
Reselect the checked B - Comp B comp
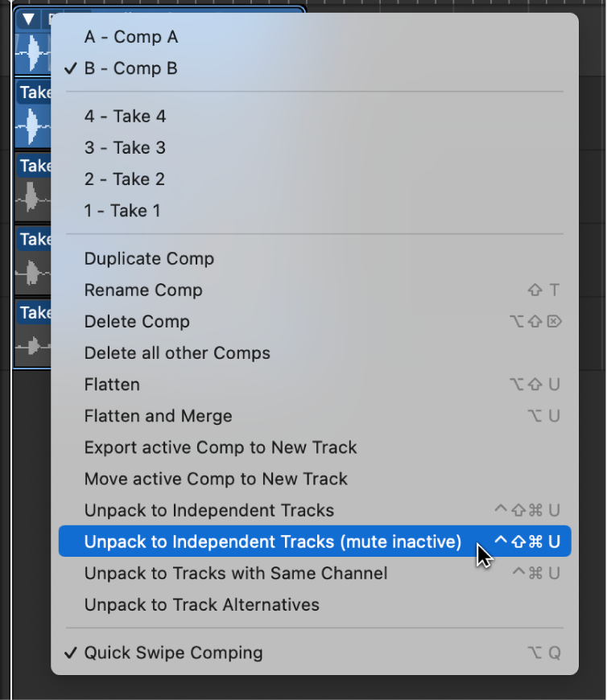pos(131,68)
